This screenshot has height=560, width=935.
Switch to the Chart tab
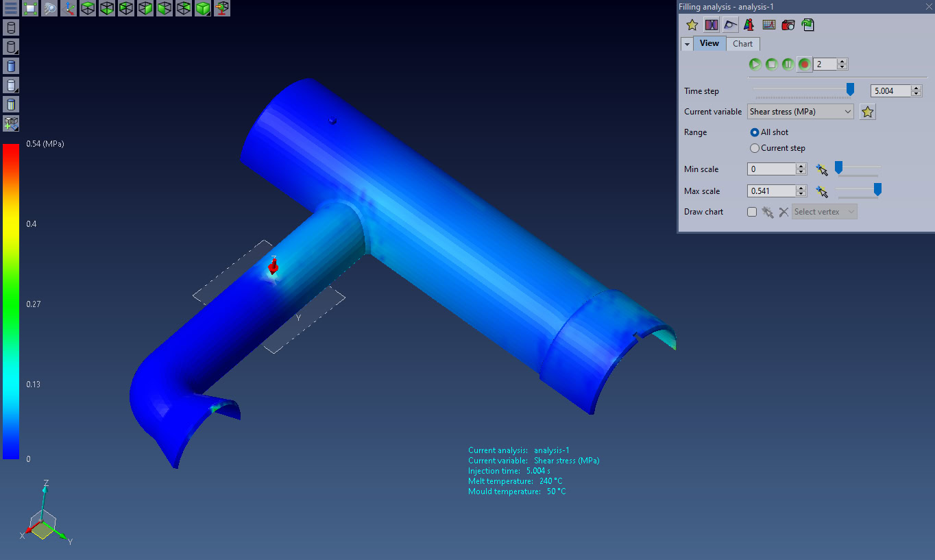742,44
